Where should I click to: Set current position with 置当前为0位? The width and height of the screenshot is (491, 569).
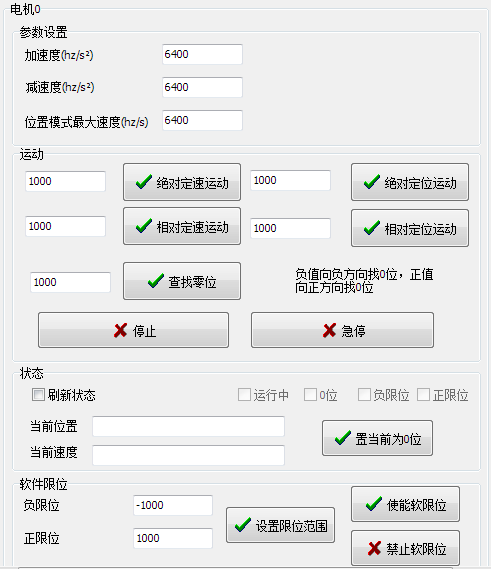coord(377,438)
